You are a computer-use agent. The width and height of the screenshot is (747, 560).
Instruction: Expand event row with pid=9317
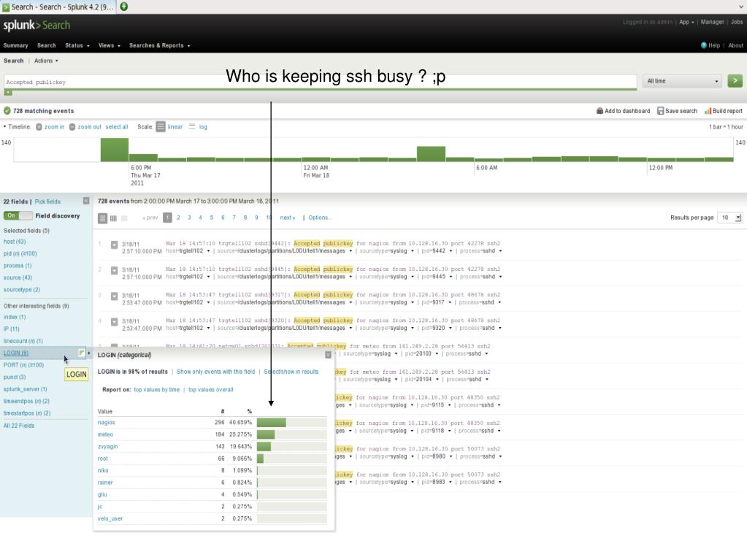(115, 296)
